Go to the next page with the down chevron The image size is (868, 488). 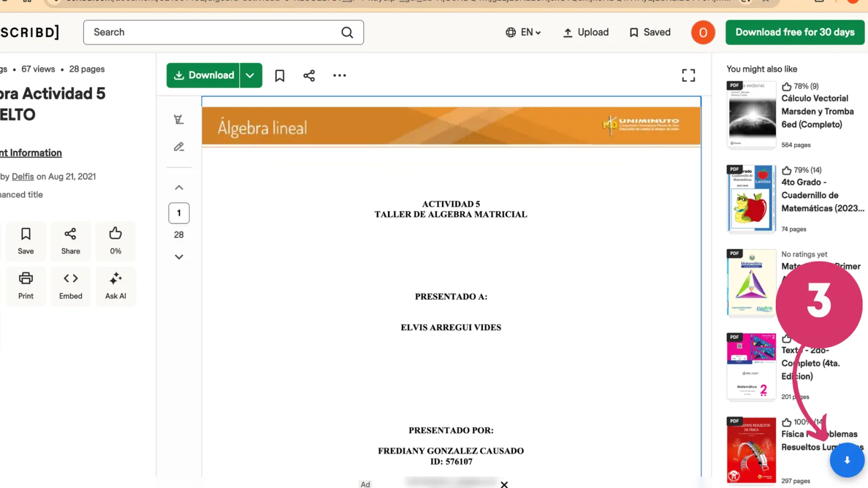pos(179,257)
